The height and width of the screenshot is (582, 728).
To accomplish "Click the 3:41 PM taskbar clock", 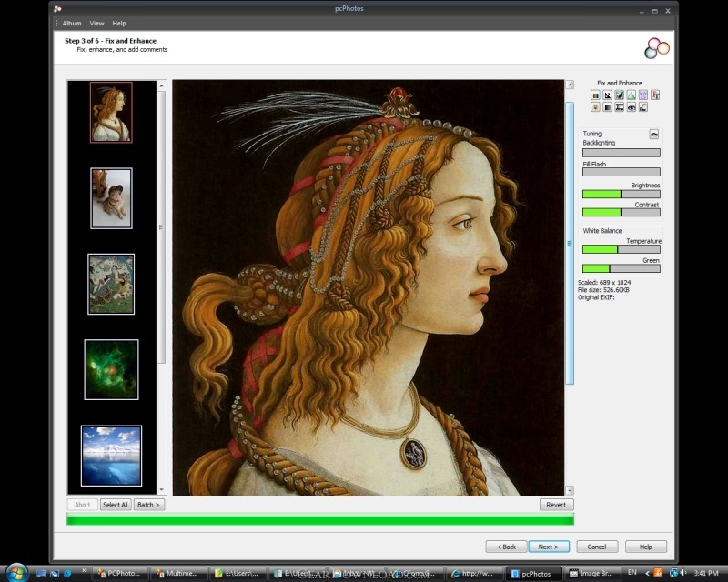I will 706,573.
